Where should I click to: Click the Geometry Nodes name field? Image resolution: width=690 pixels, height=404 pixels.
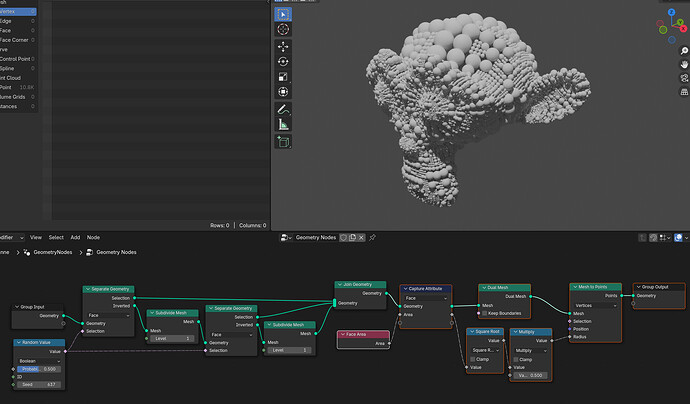[x=316, y=238]
